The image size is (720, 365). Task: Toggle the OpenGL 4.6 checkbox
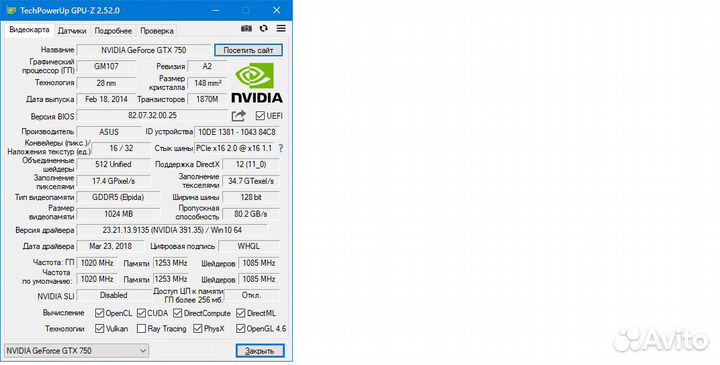(x=241, y=329)
